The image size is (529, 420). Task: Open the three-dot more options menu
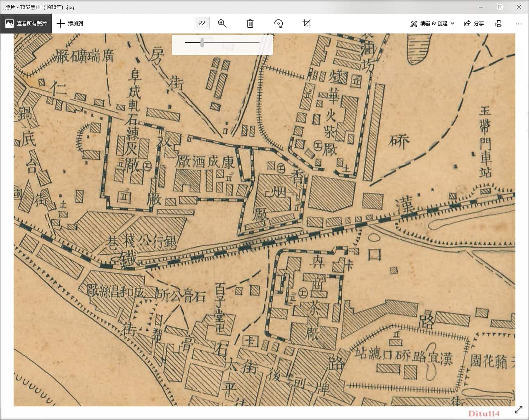(519, 24)
